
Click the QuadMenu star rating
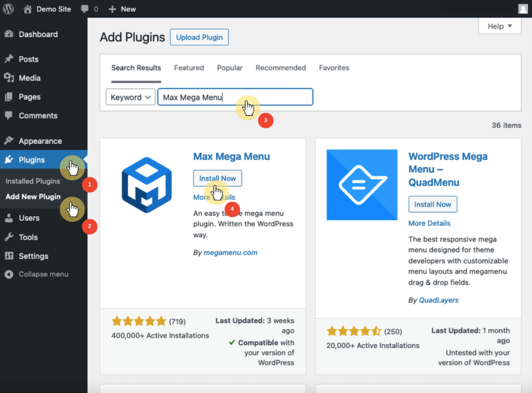pyautogui.click(x=354, y=331)
